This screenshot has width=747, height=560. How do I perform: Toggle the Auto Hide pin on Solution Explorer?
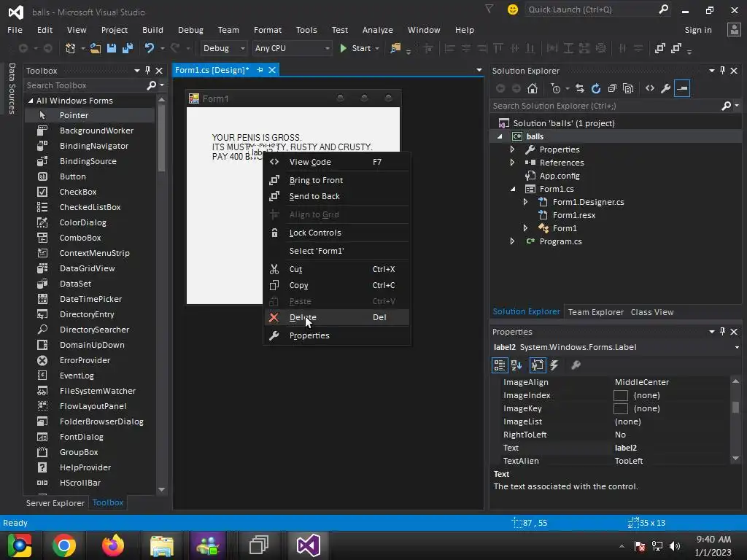(723, 71)
